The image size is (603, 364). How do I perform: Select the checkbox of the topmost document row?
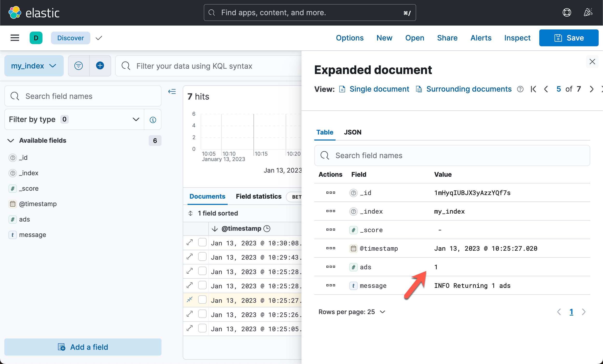[x=202, y=242]
